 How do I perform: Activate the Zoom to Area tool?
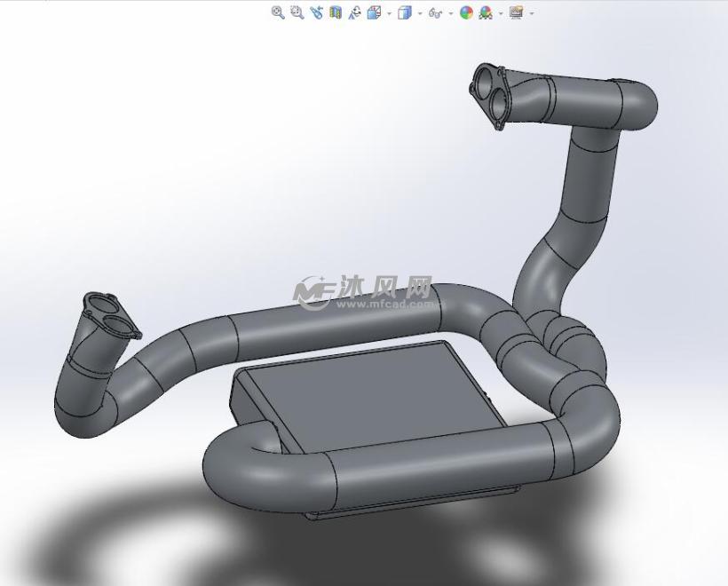coord(295,12)
